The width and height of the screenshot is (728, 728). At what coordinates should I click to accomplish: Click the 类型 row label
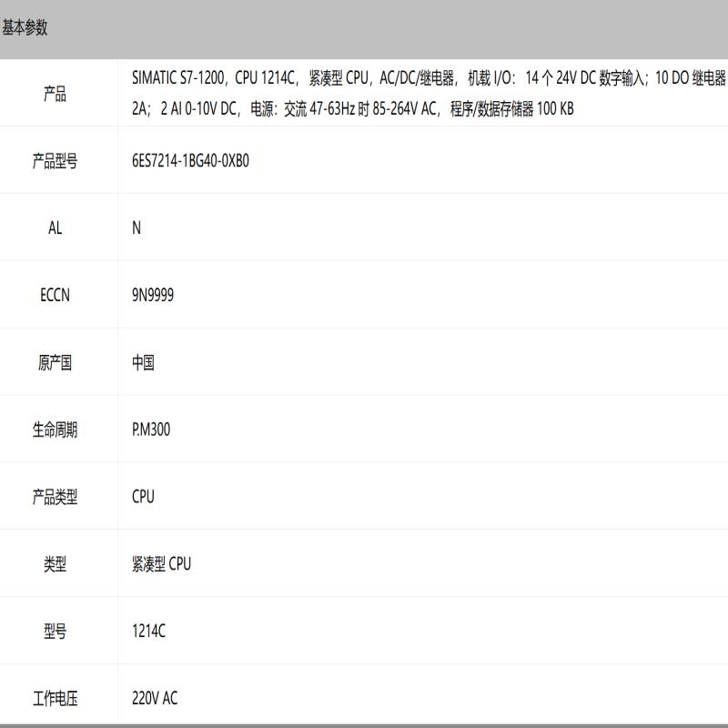tap(55, 564)
